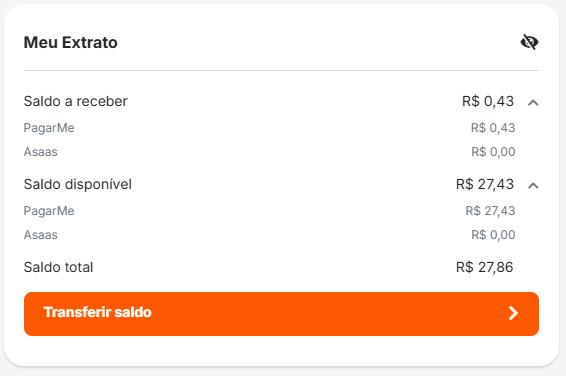The image size is (566, 376).
Task: Click the R$ 27,86 total amount
Action: [484, 267]
